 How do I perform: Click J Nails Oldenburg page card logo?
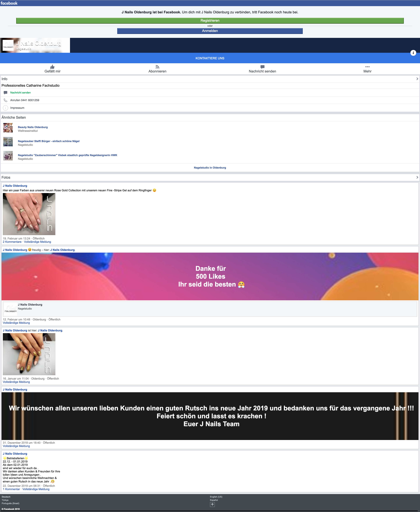coord(10,309)
